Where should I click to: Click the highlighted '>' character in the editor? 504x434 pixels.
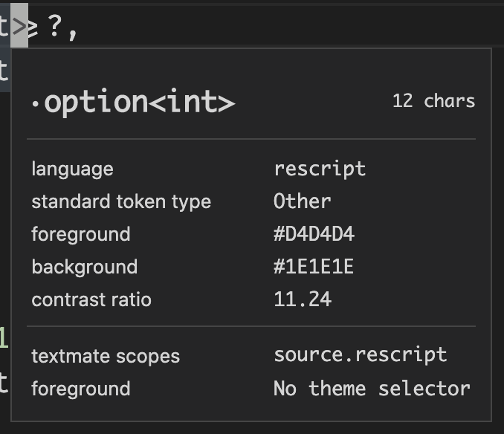pyautogui.click(x=19, y=26)
